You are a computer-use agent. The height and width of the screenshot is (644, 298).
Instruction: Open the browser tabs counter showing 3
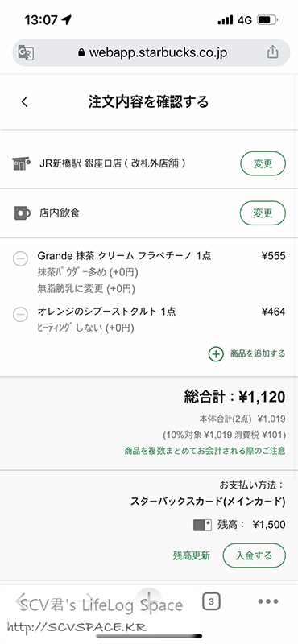[211, 601]
